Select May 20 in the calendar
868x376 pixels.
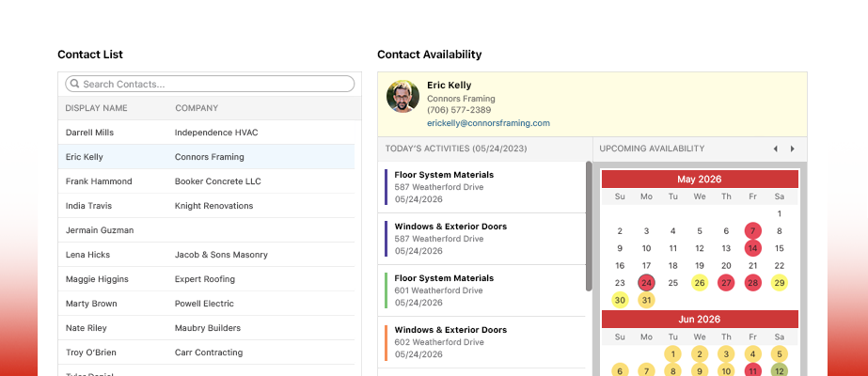(726, 266)
